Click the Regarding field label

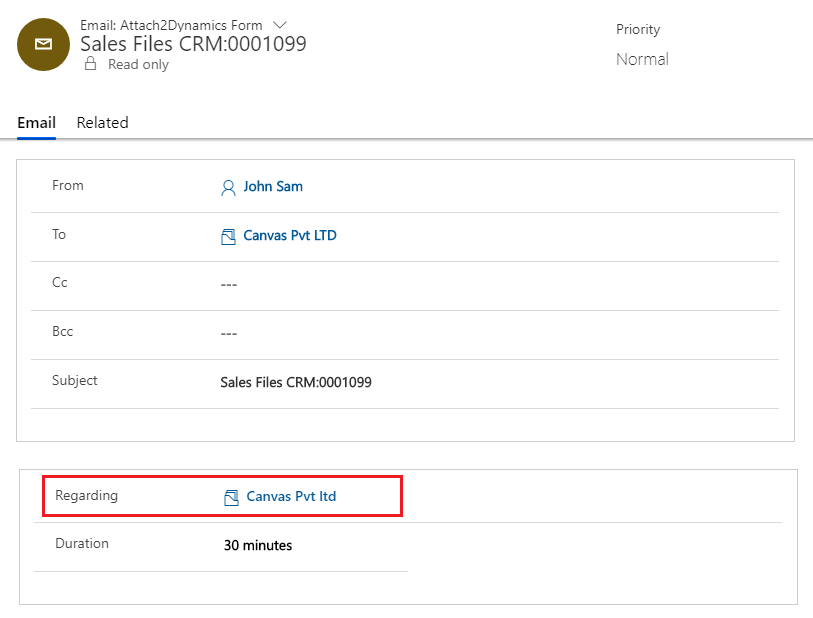[87, 495]
